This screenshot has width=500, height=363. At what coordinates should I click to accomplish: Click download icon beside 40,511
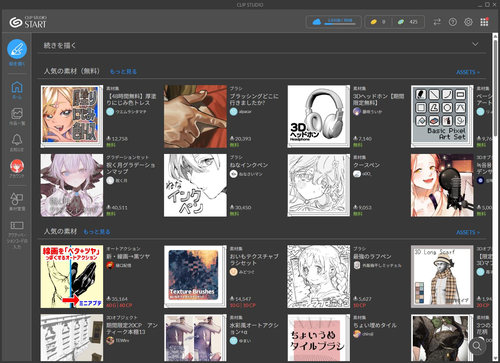(x=109, y=207)
